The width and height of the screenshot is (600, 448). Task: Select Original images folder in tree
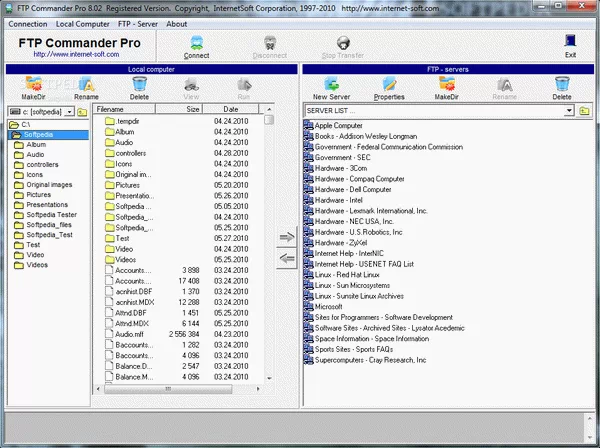(49, 185)
